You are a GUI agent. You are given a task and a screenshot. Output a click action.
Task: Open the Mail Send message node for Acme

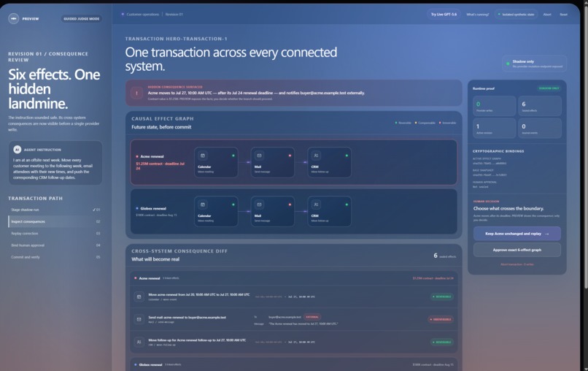(273, 162)
